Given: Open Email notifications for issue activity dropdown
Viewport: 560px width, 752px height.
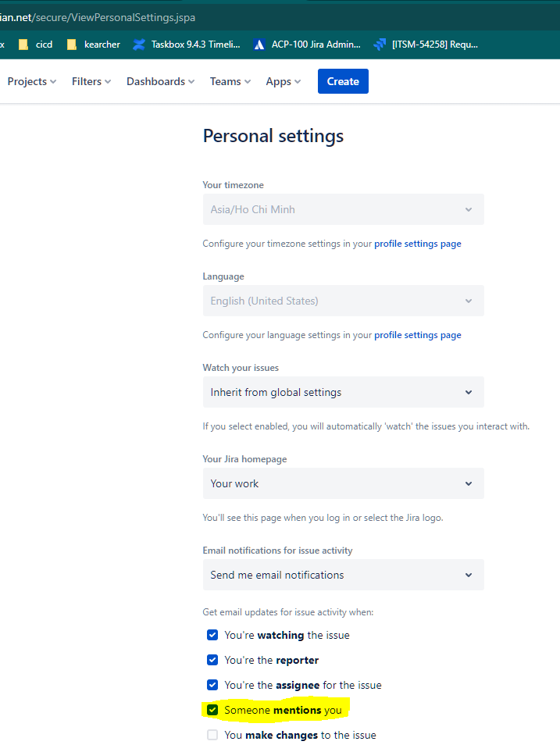Looking at the screenshot, I should click(343, 575).
